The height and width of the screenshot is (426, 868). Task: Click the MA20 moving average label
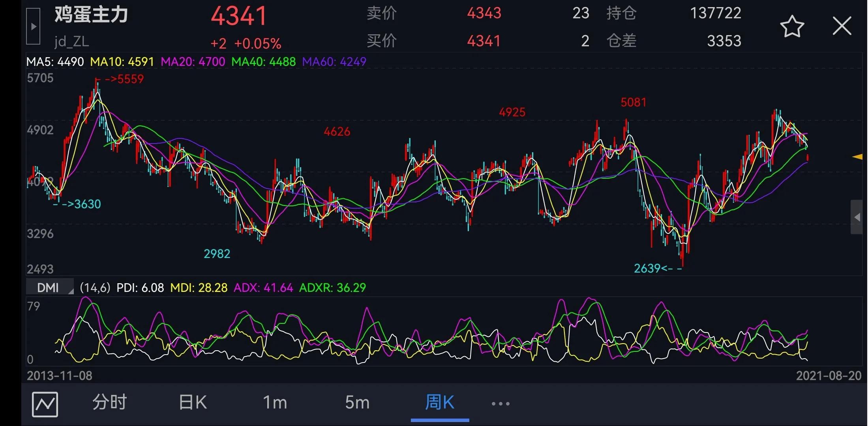click(x=193, y=62)
